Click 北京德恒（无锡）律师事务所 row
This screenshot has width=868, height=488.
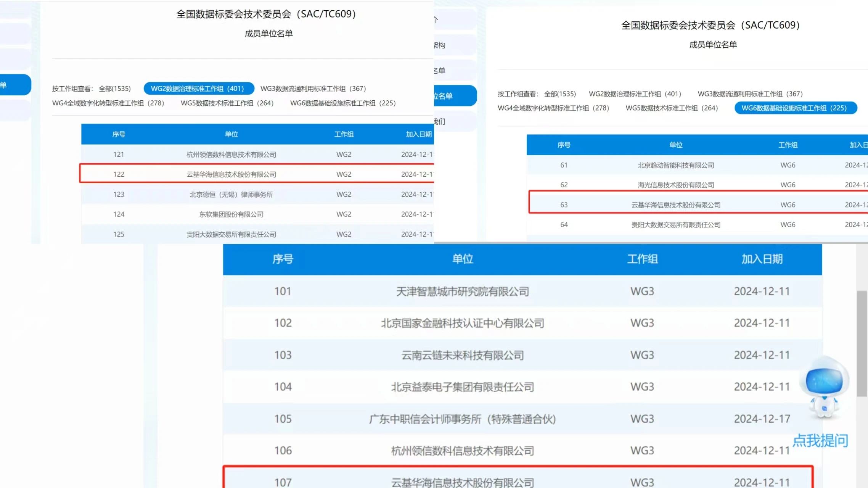(x=257, y=194)
